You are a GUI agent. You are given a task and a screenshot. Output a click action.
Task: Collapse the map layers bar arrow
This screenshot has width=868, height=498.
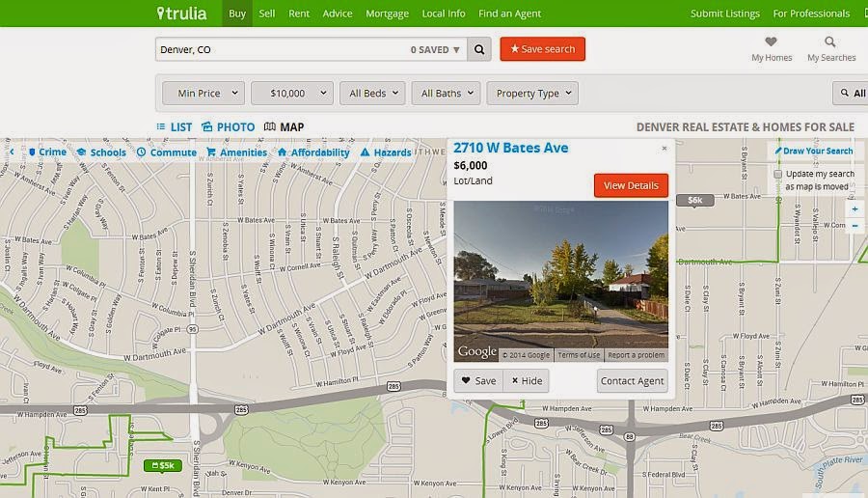pos(12,152)
